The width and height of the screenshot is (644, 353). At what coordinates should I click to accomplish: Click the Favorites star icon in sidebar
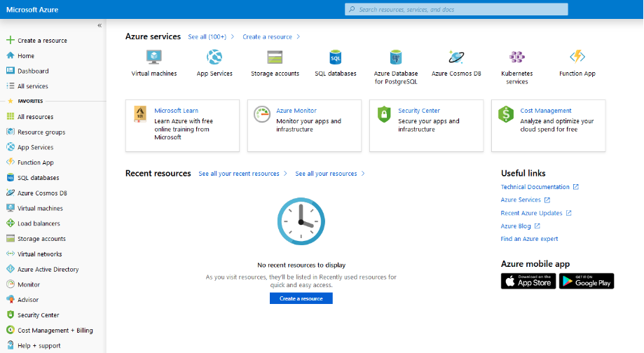(11, 101)
